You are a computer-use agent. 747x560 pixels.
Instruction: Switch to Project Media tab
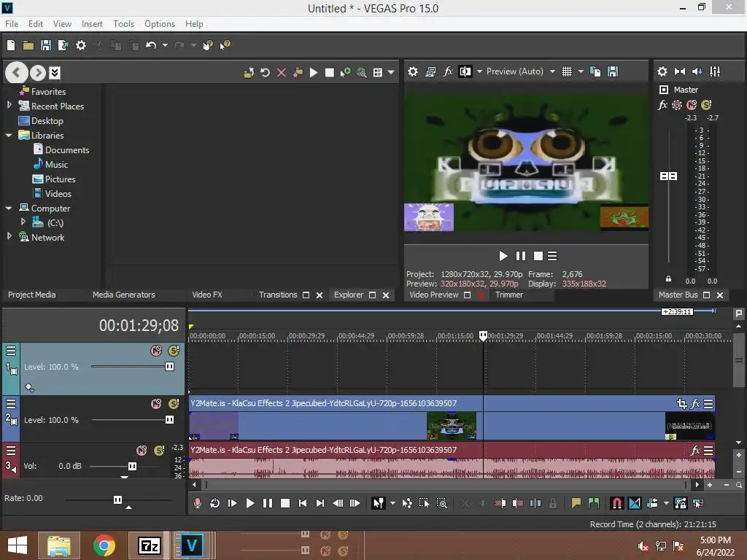click(x=32, y=295)
